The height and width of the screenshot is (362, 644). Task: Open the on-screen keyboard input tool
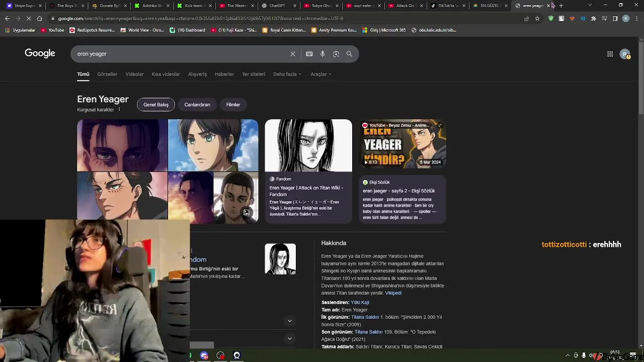309,54
